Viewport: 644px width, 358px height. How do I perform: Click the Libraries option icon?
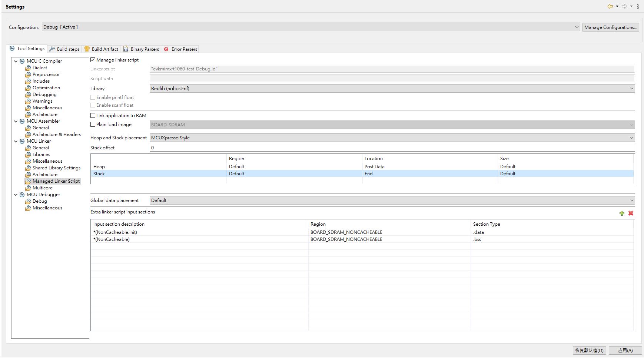coord(28,155)
